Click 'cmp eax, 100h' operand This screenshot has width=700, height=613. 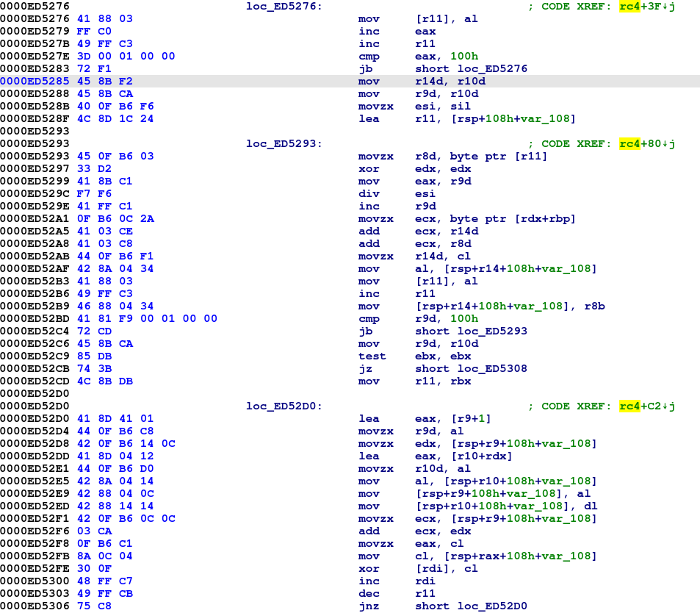click(447, 57)
